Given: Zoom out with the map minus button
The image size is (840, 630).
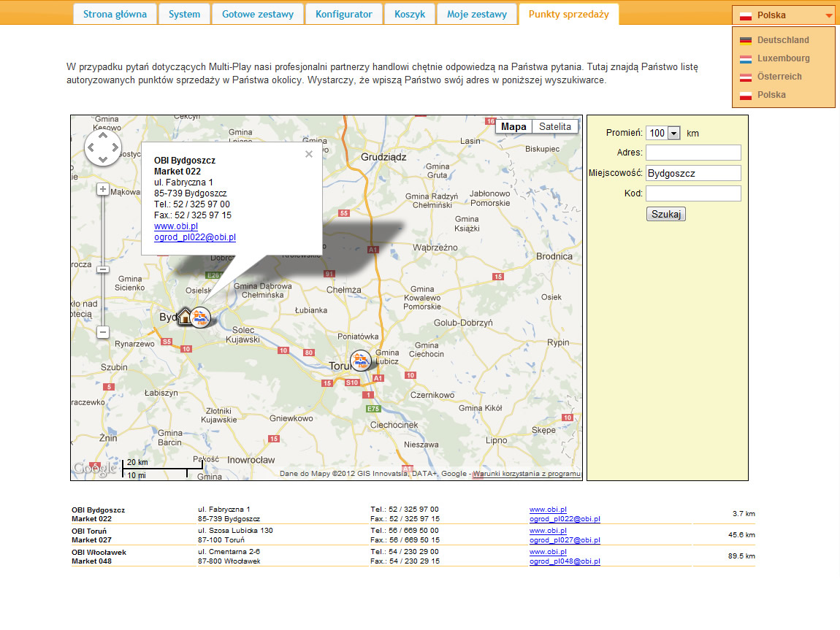Looking at the screenshot, I should 103,332.
